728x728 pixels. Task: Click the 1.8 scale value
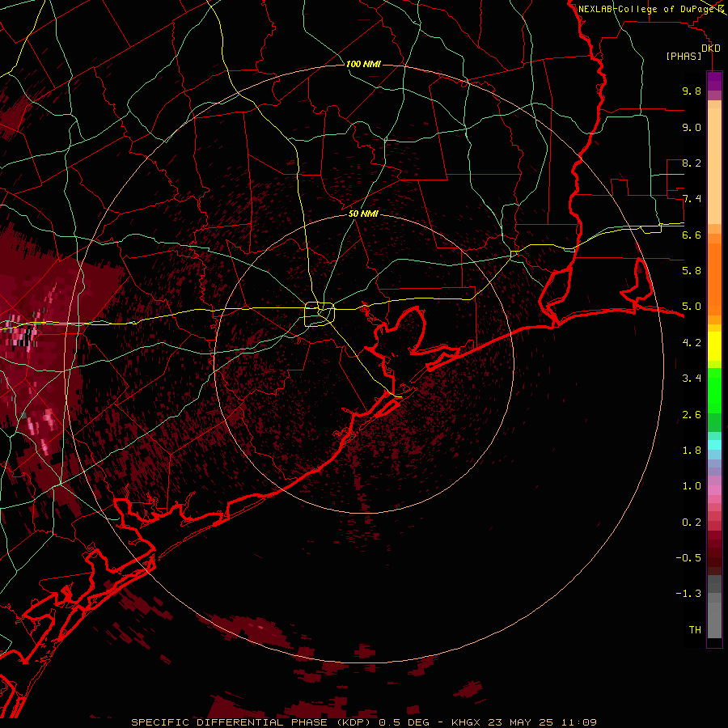click(x=692, y=451)
